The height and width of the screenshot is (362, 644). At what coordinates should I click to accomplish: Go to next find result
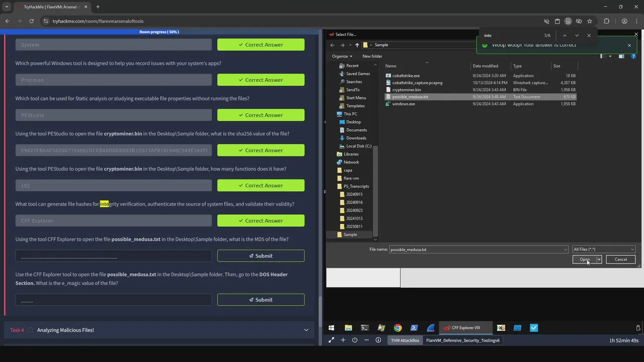point(577,36)
